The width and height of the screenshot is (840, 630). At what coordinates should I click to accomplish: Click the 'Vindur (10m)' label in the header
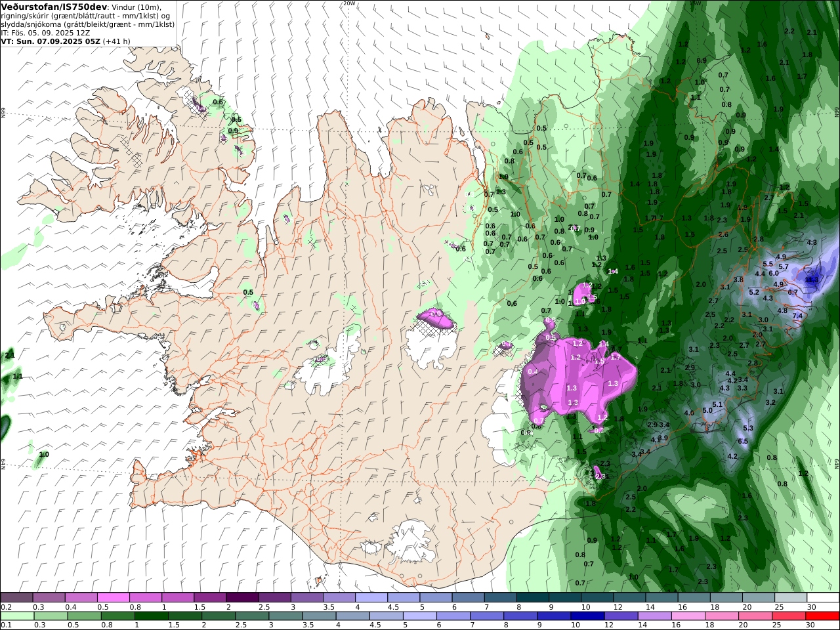coord(135,7)
